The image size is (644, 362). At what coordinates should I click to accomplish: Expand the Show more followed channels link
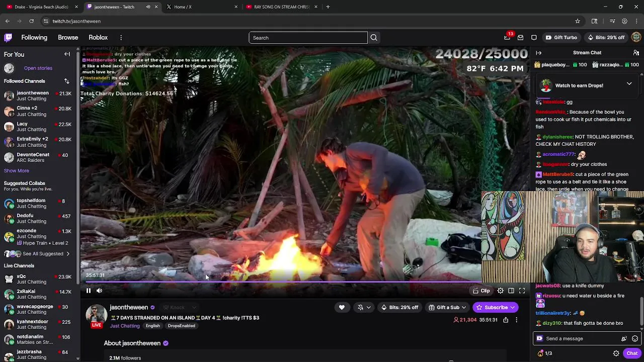coord(17,171)
